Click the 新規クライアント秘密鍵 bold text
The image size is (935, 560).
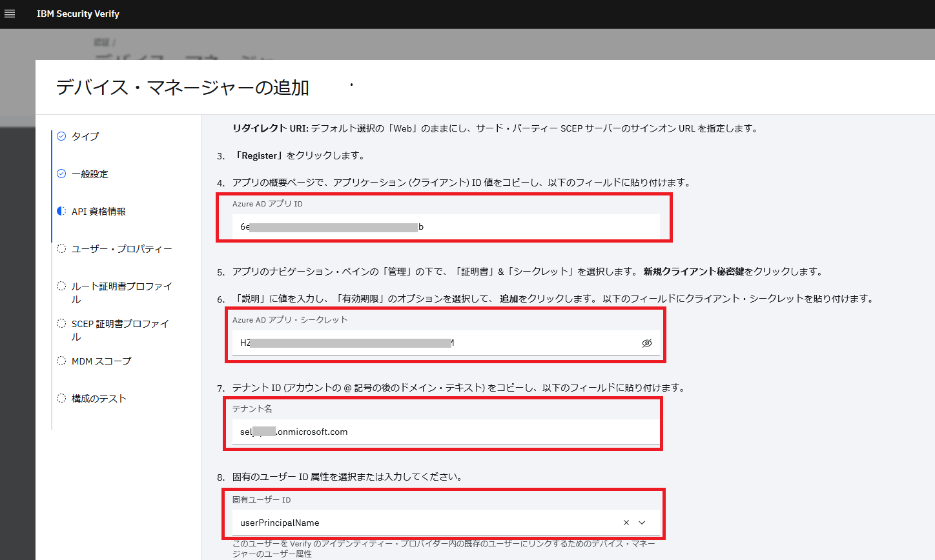point(694,272)
